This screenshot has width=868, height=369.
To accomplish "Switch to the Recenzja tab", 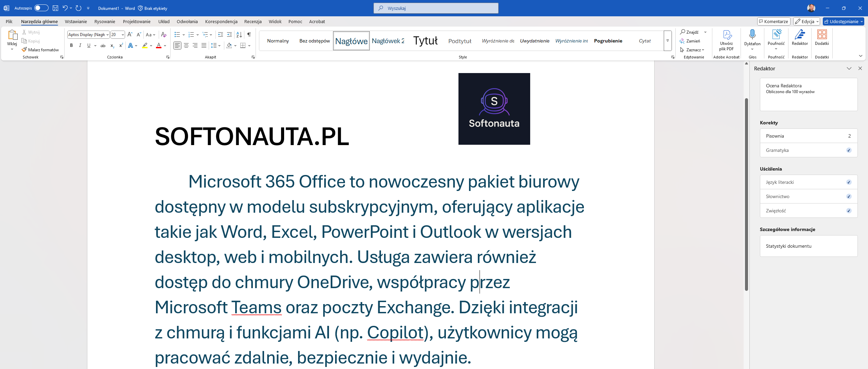I will pos(253,21).
